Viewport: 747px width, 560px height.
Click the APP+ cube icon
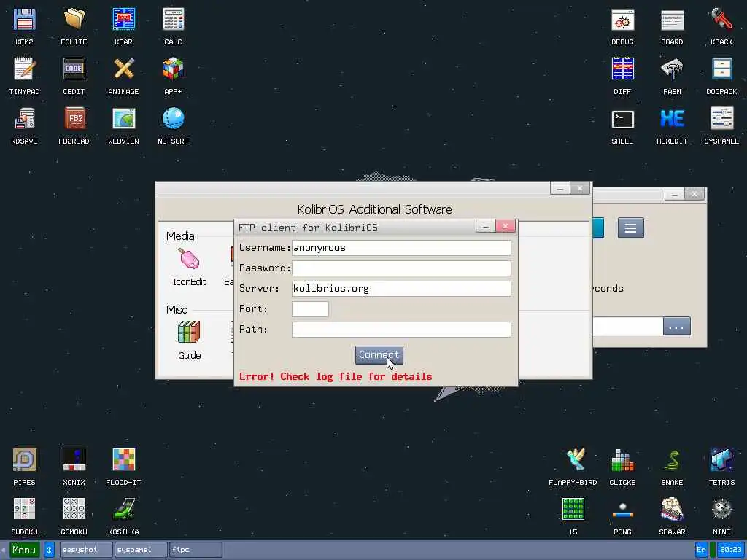173,69
